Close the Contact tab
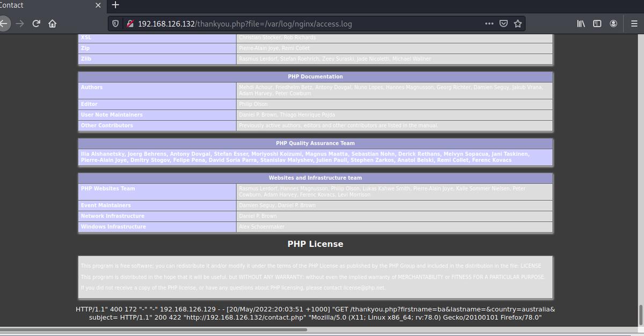Screen dimensions: 644x336 pos(98,5)
